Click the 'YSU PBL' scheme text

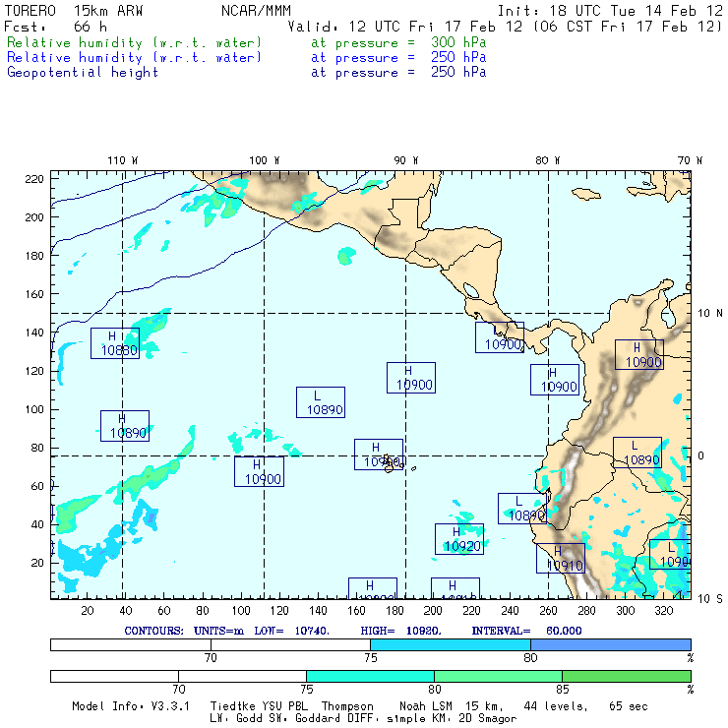[284, 706]
